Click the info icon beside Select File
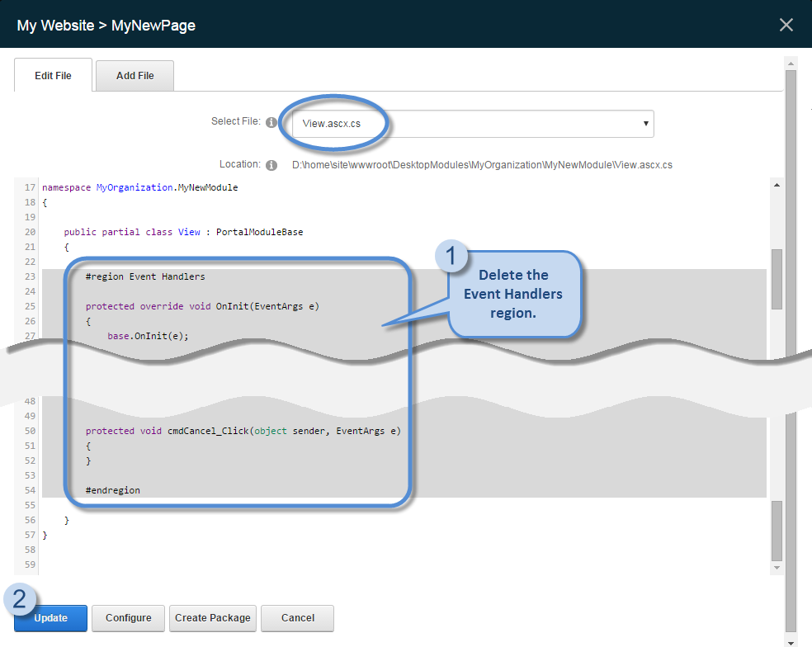812x647 pixels. 271,122
